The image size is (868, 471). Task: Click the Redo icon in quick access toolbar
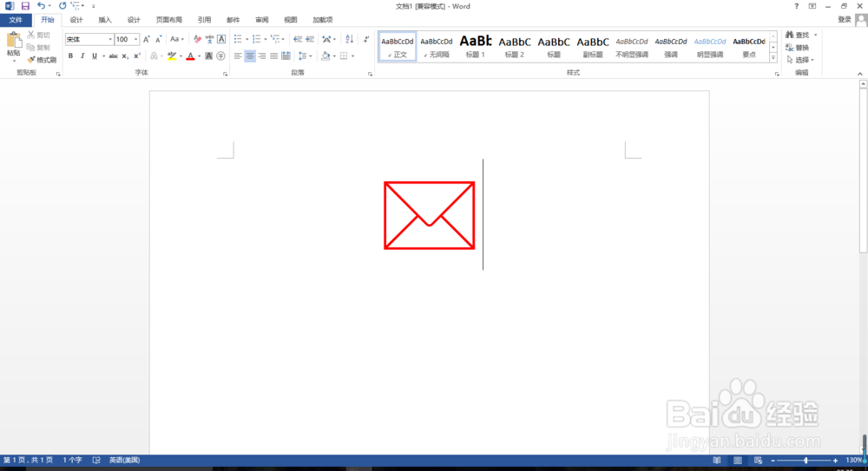(x=62, y=6)
